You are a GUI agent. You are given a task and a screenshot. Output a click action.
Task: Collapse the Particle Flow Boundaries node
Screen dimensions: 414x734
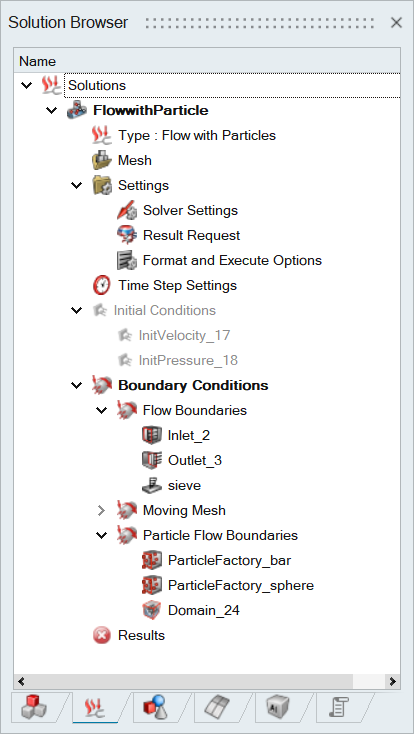(101, 536)
